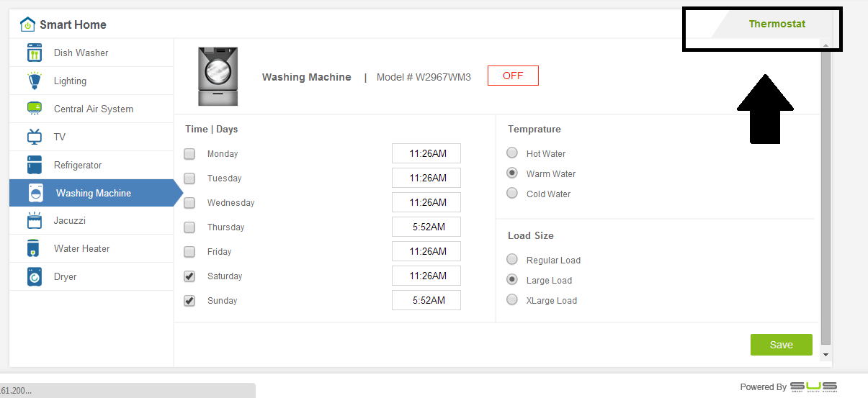
Task: Select the Hot Water radio option
Action: point(512,153)
